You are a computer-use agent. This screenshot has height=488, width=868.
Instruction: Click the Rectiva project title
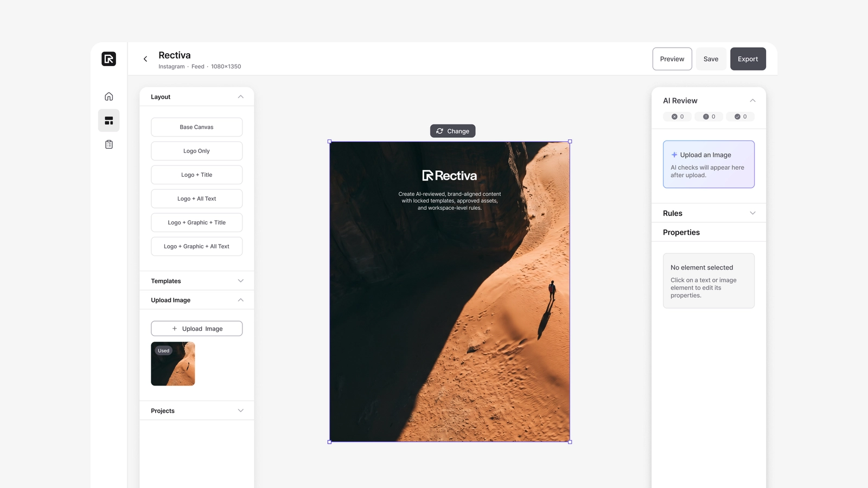tap(174, 55)
